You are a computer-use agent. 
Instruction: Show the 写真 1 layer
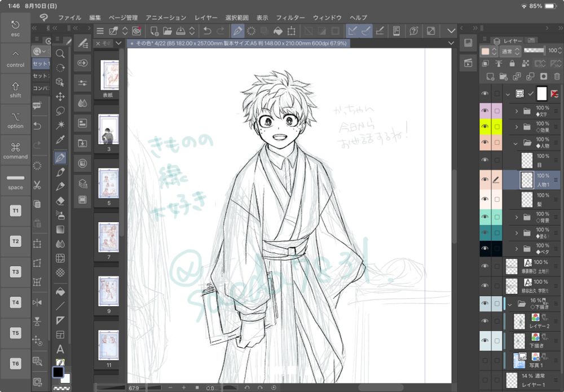pos(485,360)
